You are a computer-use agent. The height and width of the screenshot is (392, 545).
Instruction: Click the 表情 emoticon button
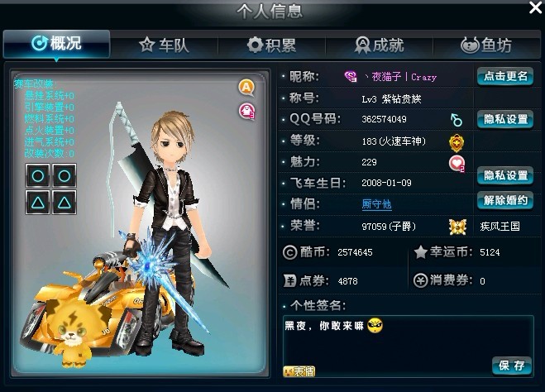299,371
